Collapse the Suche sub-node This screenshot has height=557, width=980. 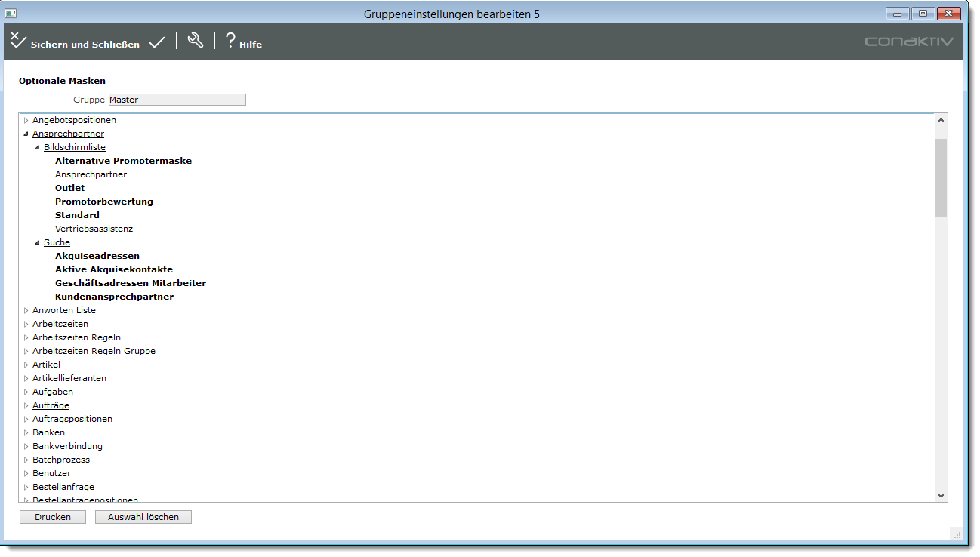(37, 242)
